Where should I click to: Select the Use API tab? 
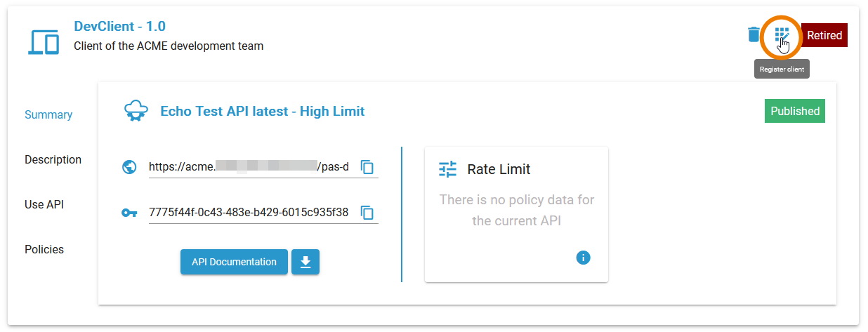44,205
